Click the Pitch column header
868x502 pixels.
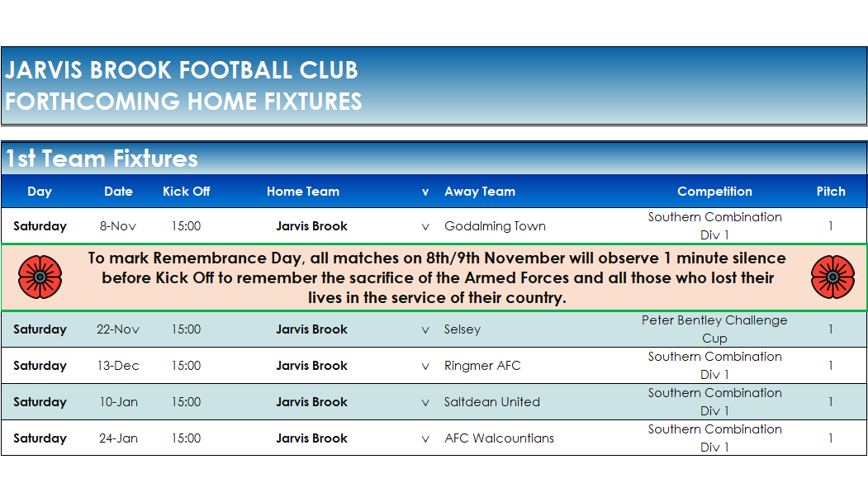(x=831, y=192)
